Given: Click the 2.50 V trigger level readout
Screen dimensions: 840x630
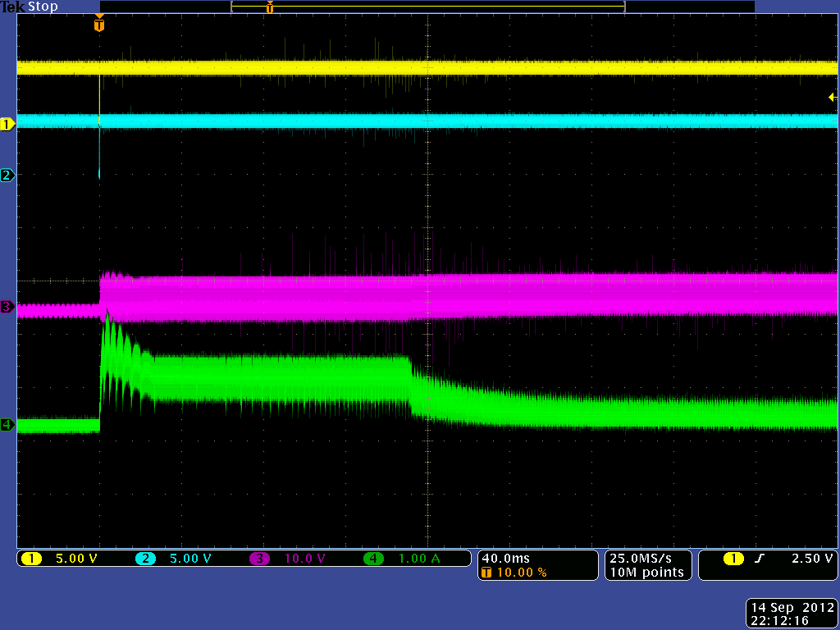Looking at the screenshot, I should [x=813, y=558].
